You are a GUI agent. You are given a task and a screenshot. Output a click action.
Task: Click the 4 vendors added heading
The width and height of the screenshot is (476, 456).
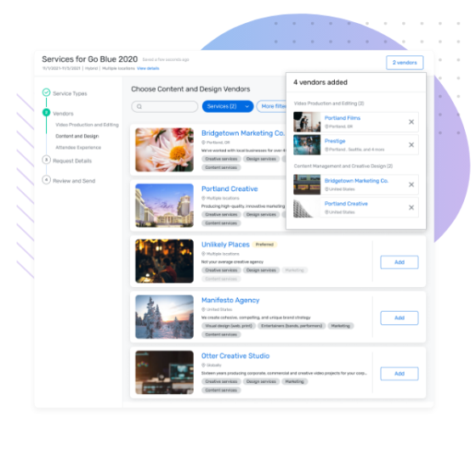[x=320, y=82]
